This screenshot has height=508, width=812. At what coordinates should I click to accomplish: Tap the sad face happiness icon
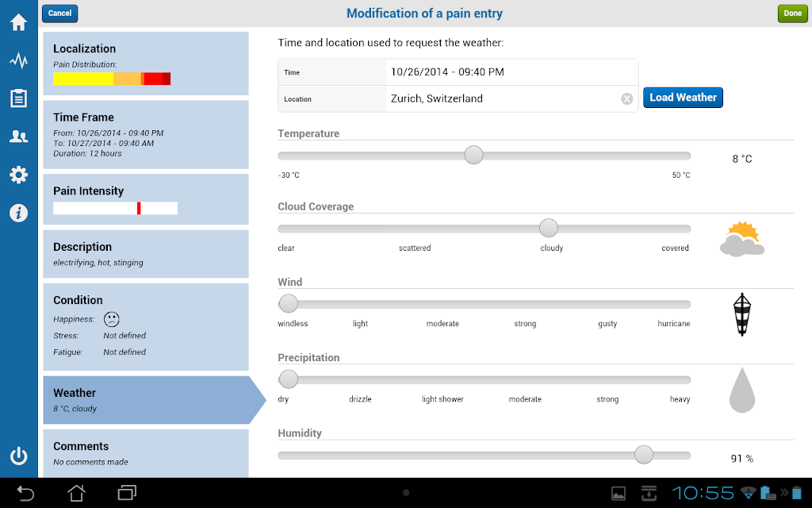coord(111,319)
